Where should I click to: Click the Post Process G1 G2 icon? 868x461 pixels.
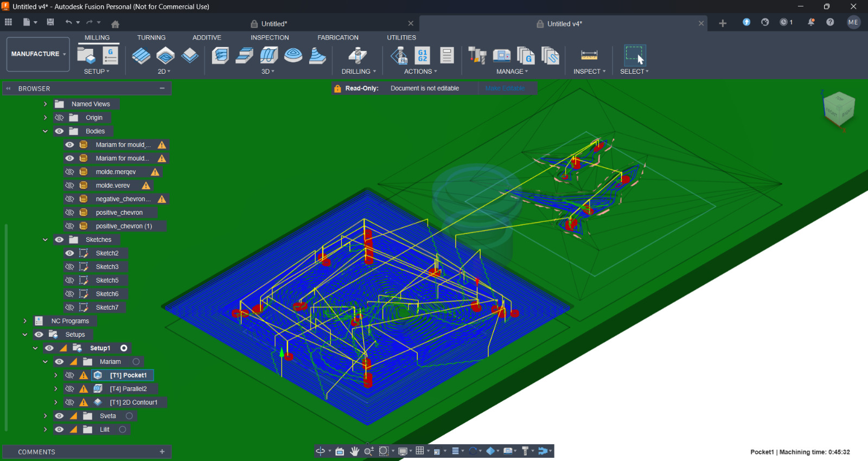tap(422, 55)
